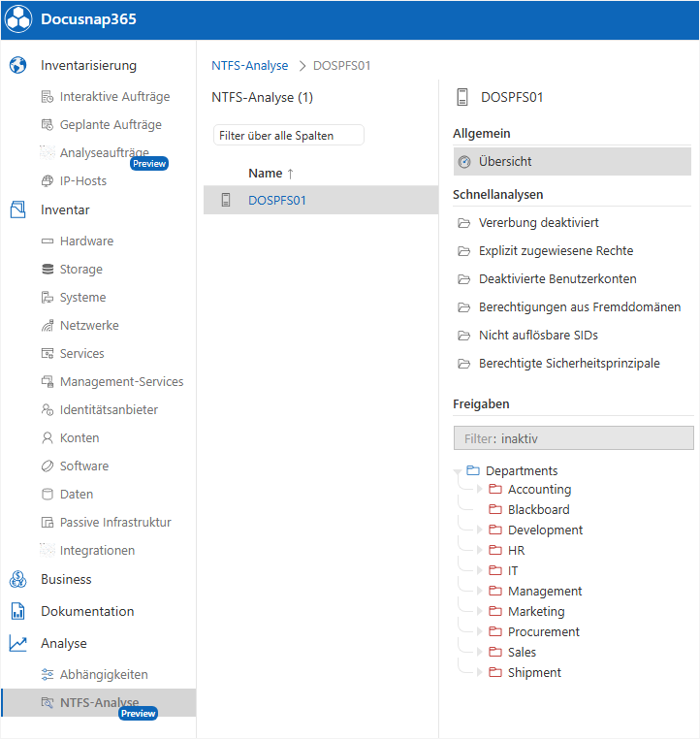Open Nicht auflösbare SIDs analysis
The width and height of the screenshot is (700, 739).
point(538,336)
